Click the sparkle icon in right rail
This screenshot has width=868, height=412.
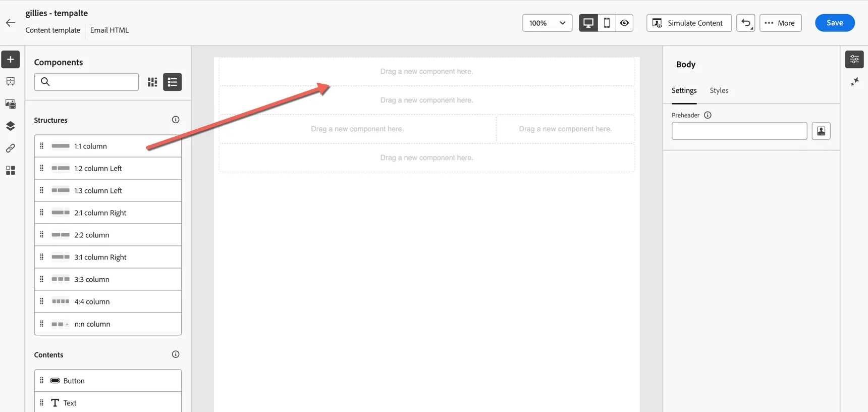point(855,81)
